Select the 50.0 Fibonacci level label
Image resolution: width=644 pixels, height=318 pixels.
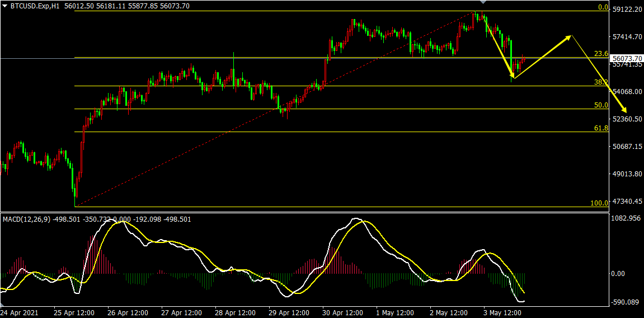pos(601,105)
